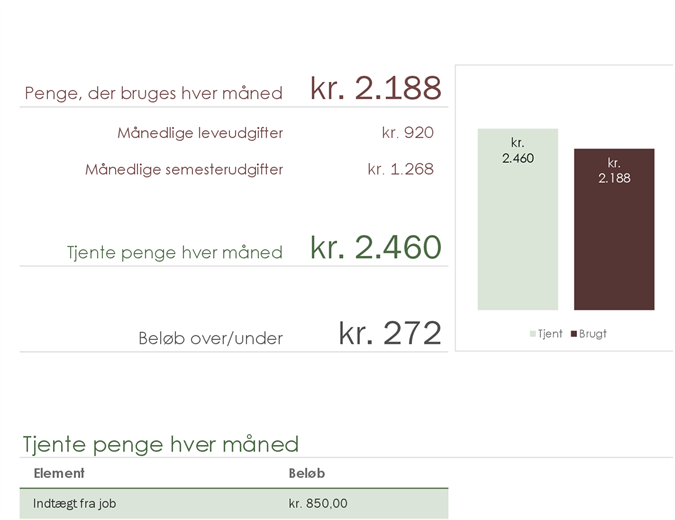Click the kr. 1.268 value cell
Image resolution: width=675 pixels, height=520 pixels.
point(401,169)
